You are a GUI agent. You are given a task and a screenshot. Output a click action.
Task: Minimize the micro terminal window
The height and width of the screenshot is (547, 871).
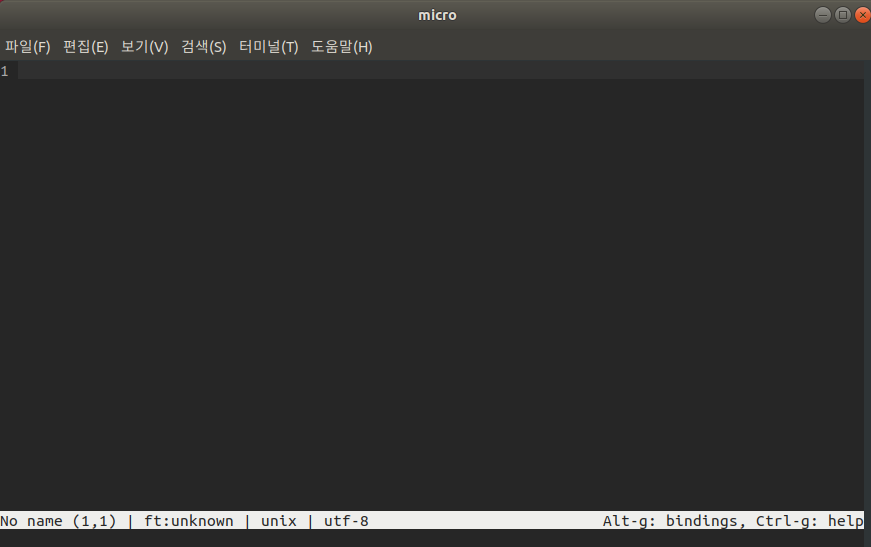pos(823,15)
